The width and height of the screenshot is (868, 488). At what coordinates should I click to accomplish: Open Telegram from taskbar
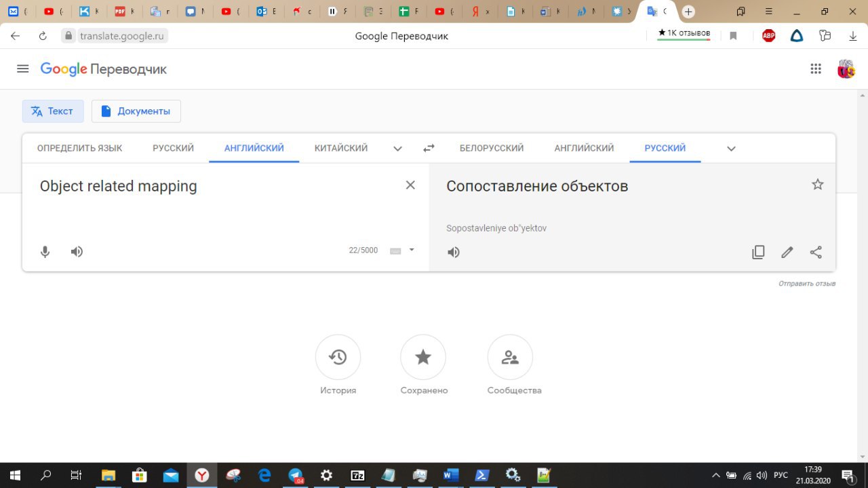(296, 475)
